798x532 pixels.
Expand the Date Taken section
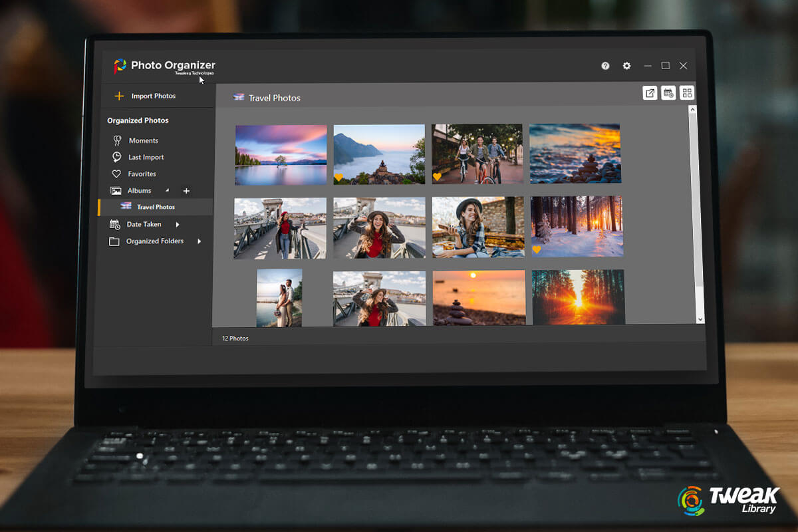click(178, 224)
